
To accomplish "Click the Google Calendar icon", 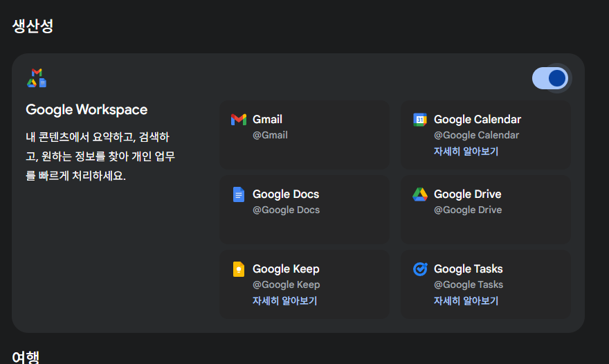I will [x=420, y=120].
